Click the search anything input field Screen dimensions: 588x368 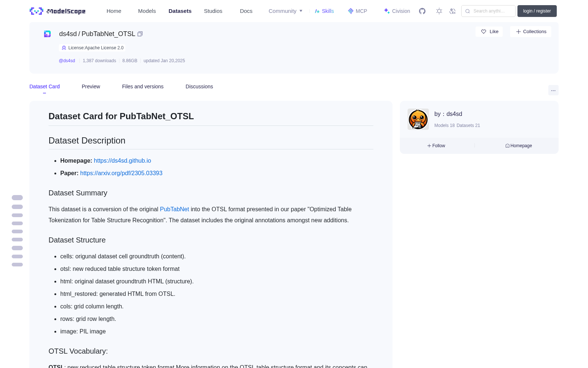click(x=488, y=11)
